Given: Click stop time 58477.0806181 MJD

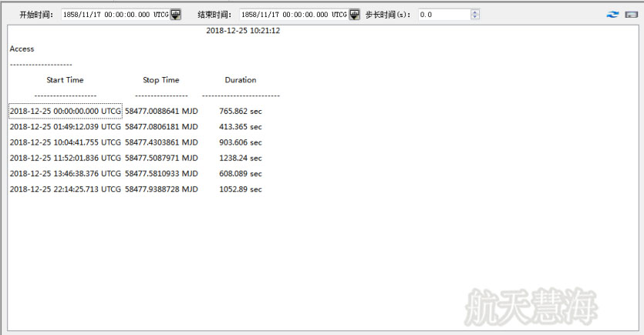Looking at the screenshot, I should (x=161, y=127).
